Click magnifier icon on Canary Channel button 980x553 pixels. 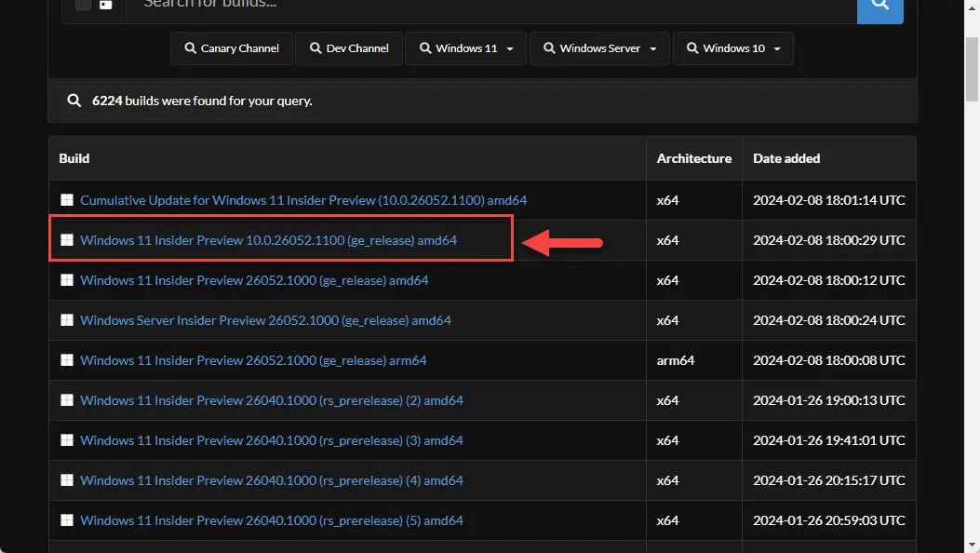(x=190, y=48)
